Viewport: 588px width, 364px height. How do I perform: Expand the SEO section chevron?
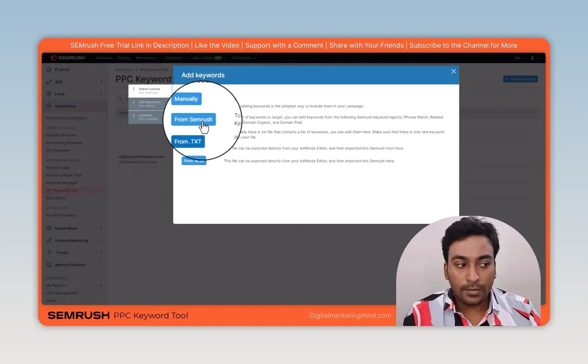(x=101, y=82)
